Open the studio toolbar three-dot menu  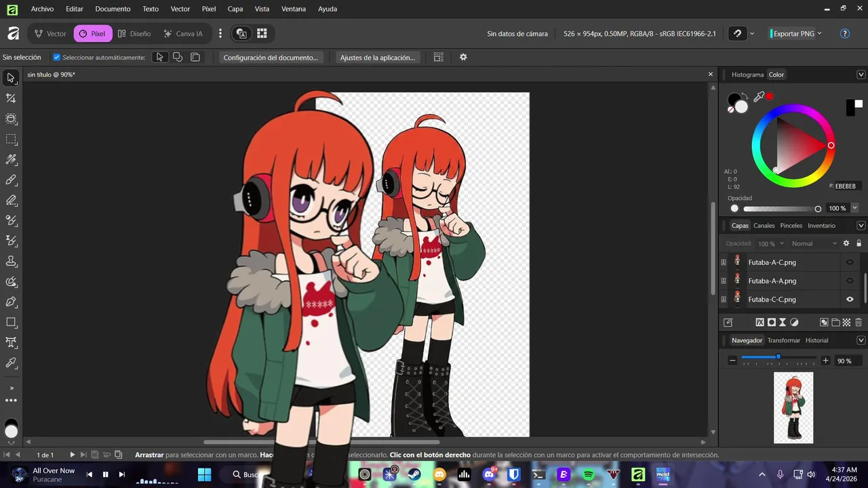(220, 33)
